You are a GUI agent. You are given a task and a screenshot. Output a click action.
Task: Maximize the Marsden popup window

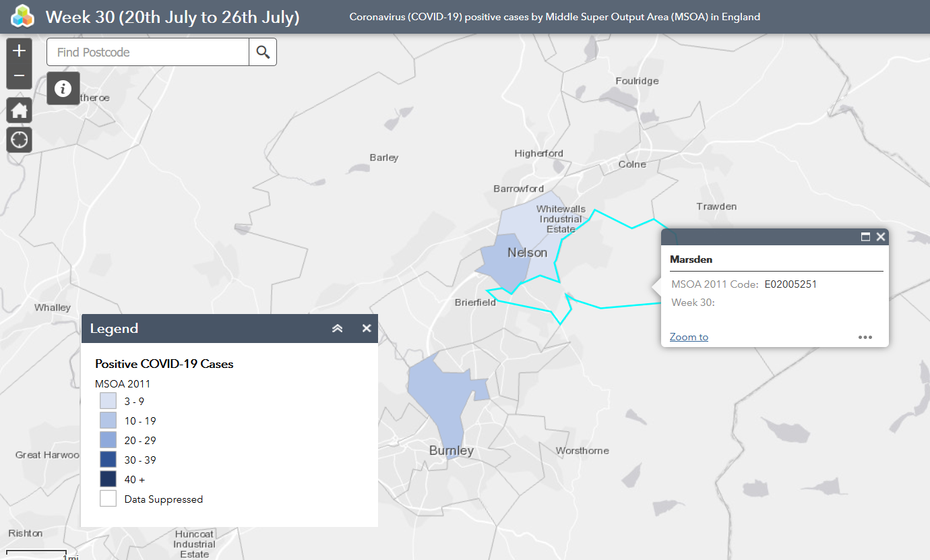click(x=866, y=237)
